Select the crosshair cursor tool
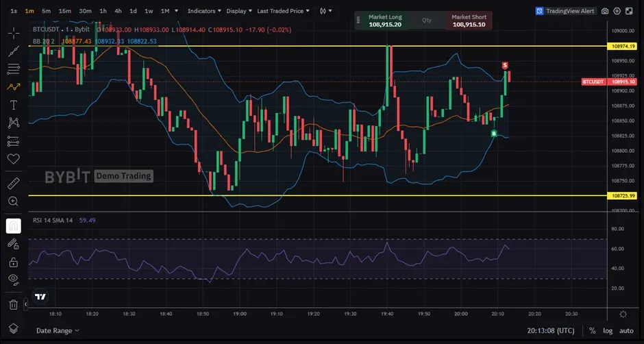The width and height of the screenshot is (644, 344). tap(13, 34)
